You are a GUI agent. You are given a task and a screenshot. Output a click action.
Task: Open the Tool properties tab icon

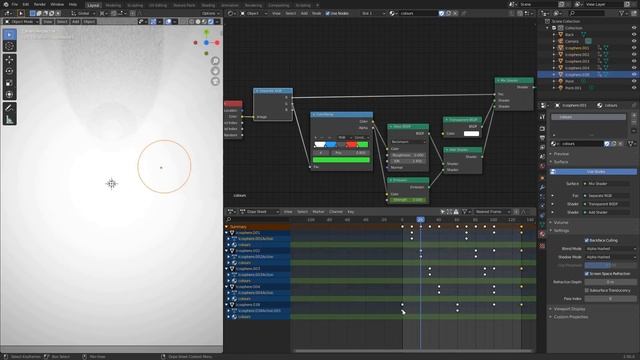coord(542,117)
